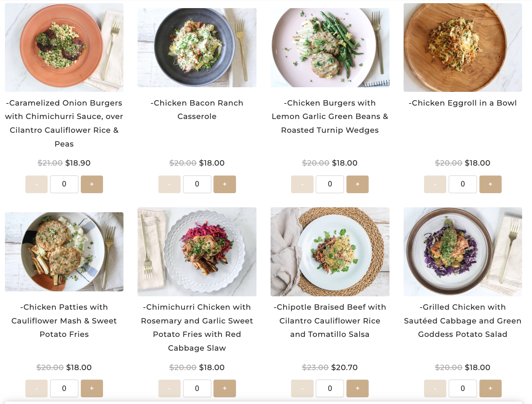Increase Chimichurri Chicken quantity

[x=225, y=388]
